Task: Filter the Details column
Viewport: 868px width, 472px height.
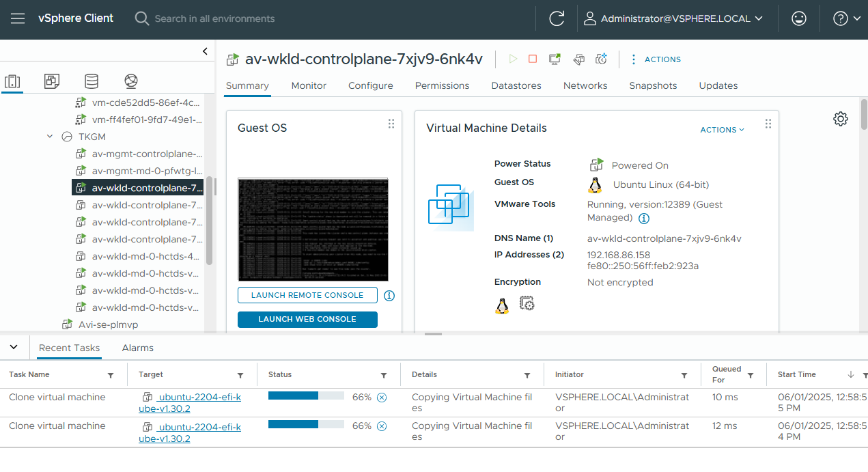Action: click(x=527, y=376)
